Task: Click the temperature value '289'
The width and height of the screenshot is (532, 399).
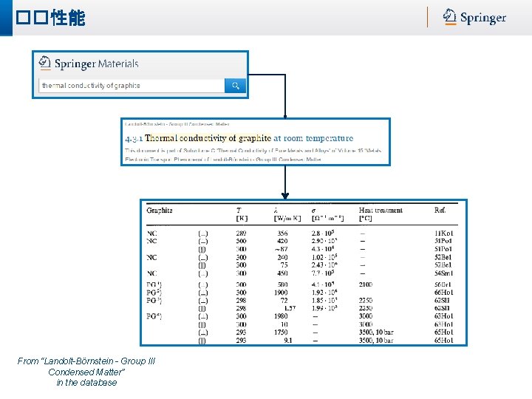Action: coord(241,233)
